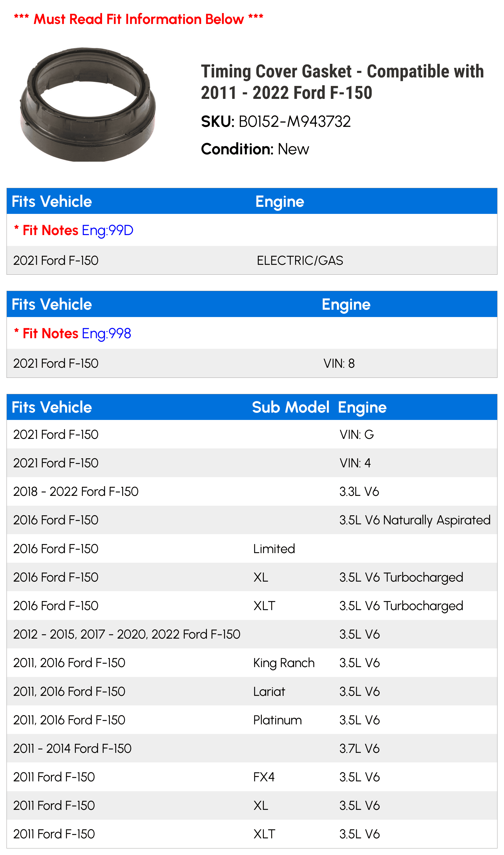504x855 pixels.
Task: Select the product title text for Ford F-150
Action: pyautogui.click(x=342, y=82)
